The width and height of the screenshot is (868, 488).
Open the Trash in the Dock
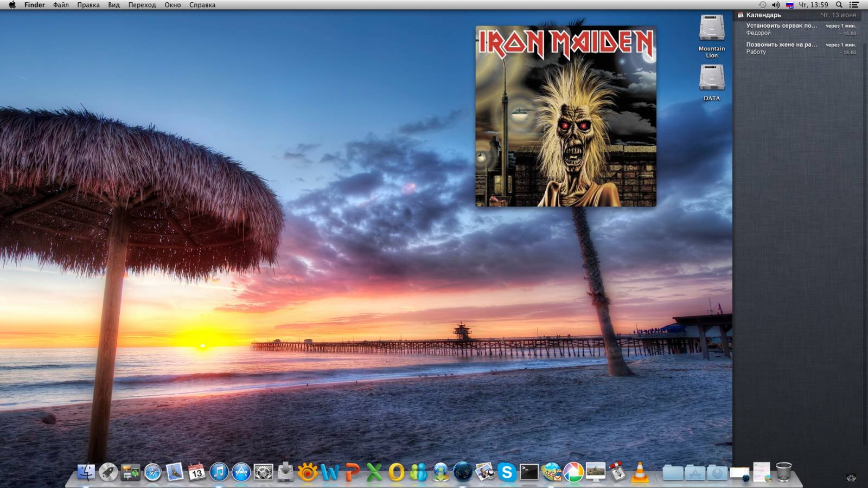(x=784, y=472)
